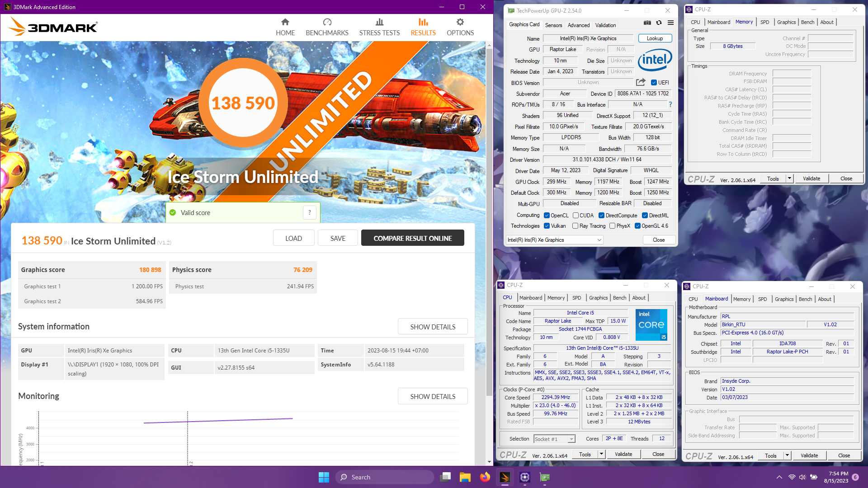The image size is (868, 488).
Task: Open OPTIONS gear in 3DMark
Action: click(x=460, y=27)
